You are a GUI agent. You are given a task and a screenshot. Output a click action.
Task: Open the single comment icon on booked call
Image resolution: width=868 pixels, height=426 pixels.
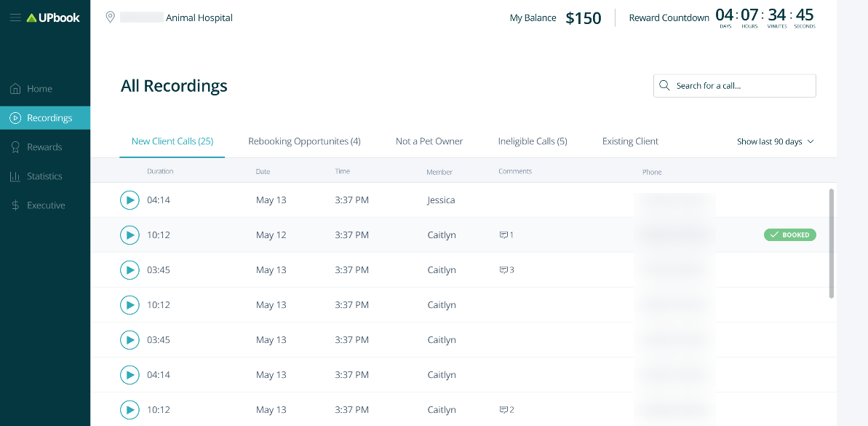tap(506, 235)
